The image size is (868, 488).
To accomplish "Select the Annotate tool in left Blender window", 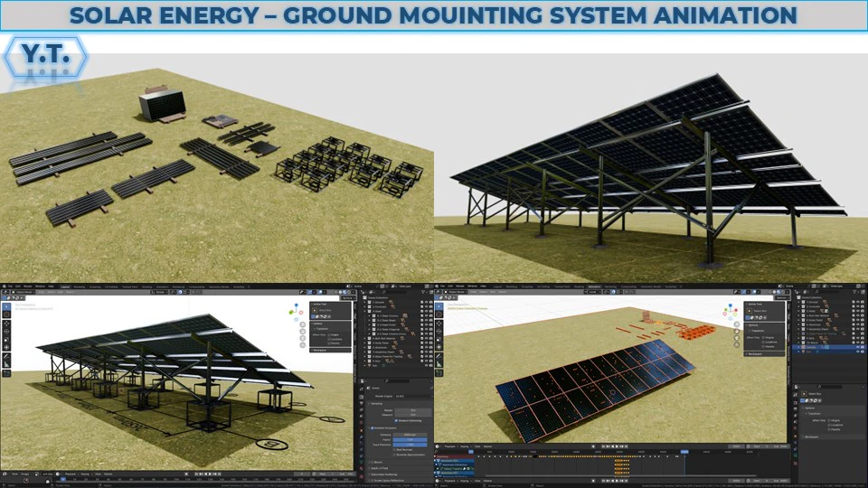I will click(x=6, y=356).
